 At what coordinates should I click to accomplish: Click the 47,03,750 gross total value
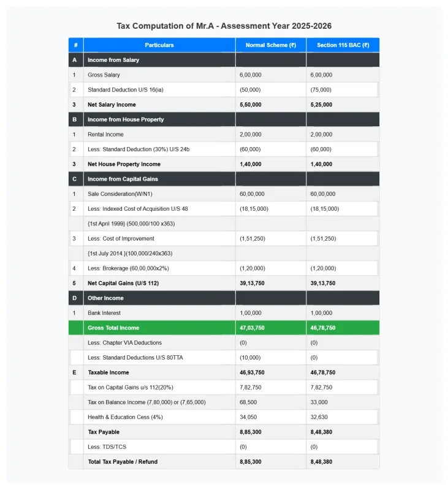(x=252, y=328)
